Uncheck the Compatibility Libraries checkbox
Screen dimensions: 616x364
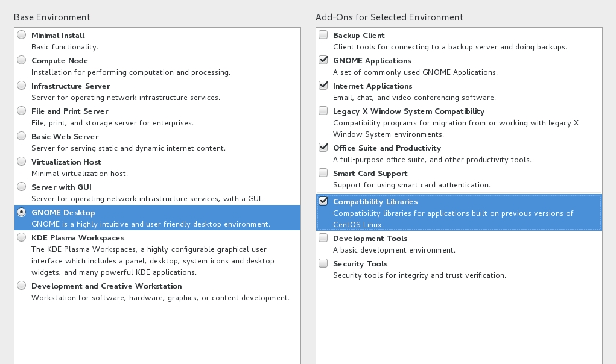tap(323, 201)
